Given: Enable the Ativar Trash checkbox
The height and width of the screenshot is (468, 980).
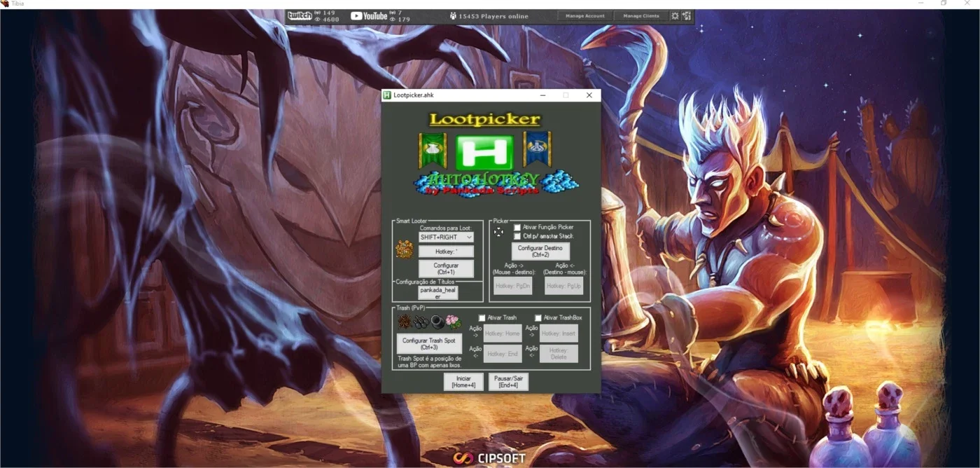Looking at the screenshot, I should pos(482,318).
